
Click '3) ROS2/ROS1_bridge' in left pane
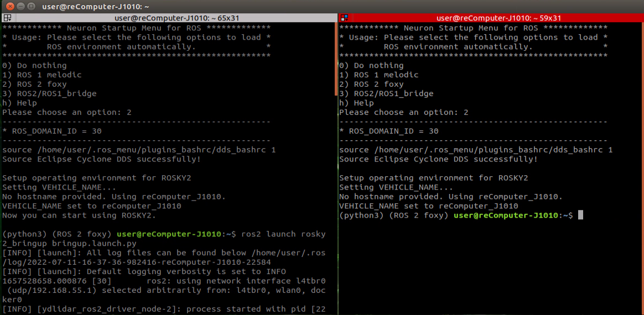pos(49,93)
